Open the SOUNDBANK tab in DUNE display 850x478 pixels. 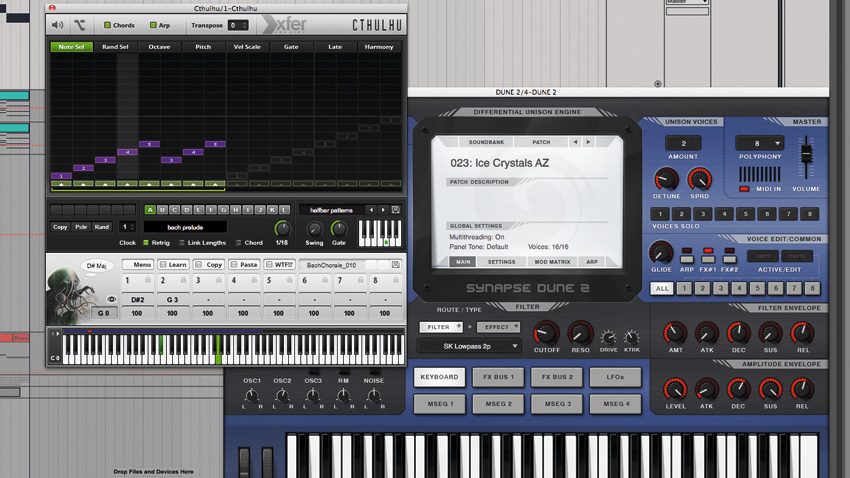[x=486, y=142]
